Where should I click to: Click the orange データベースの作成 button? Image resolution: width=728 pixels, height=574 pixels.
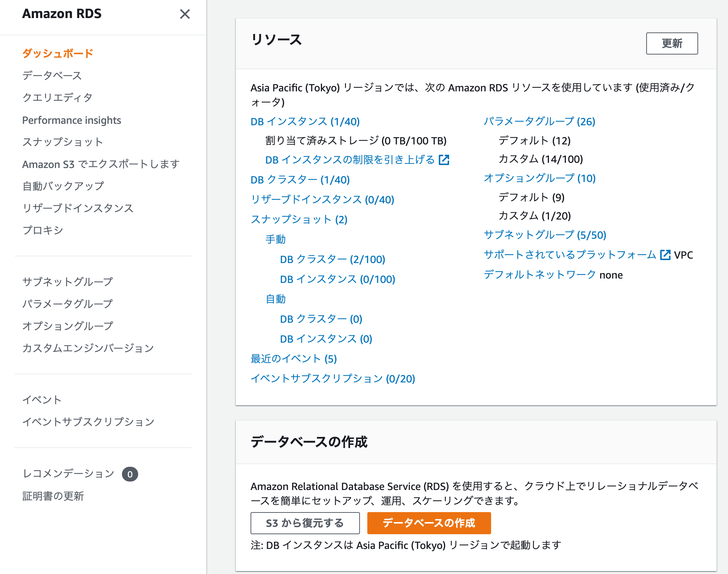[429, 523]
